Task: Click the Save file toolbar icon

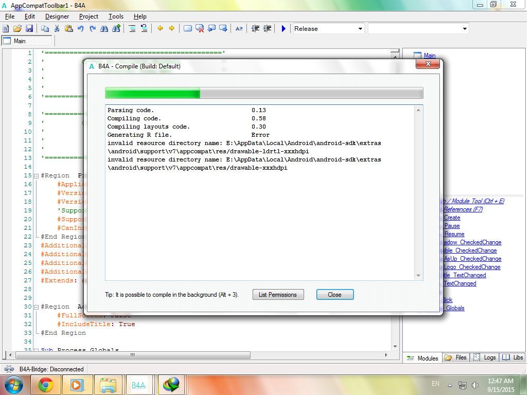Action: pyautogui.click(x=29, y=29)
